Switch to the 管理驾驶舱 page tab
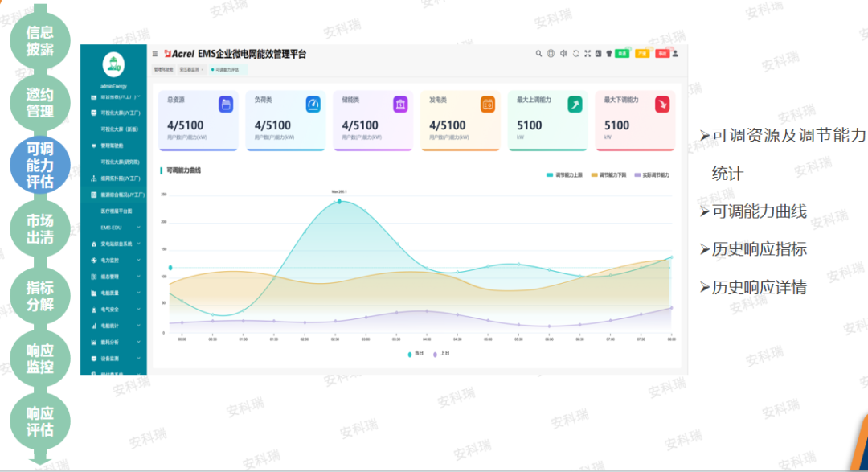 [163, 70]
